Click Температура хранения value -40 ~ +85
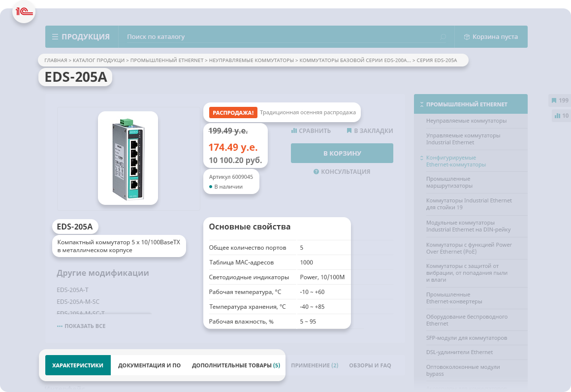 pos(312,307)
